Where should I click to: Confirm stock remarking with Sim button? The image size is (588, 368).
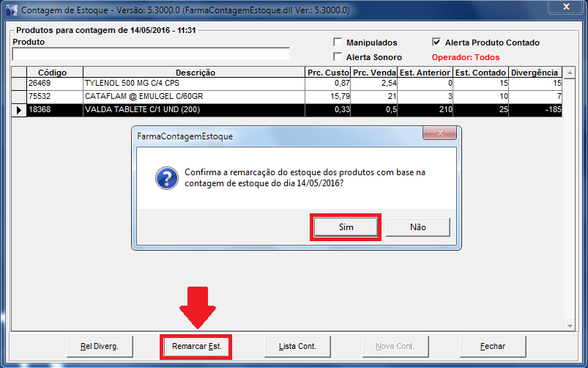[346, 227]
